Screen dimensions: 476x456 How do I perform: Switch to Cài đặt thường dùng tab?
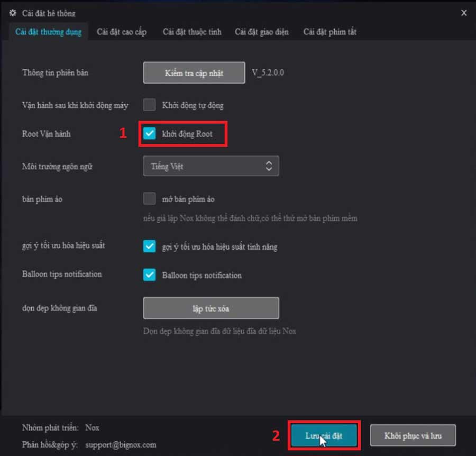tap(48, 32)
